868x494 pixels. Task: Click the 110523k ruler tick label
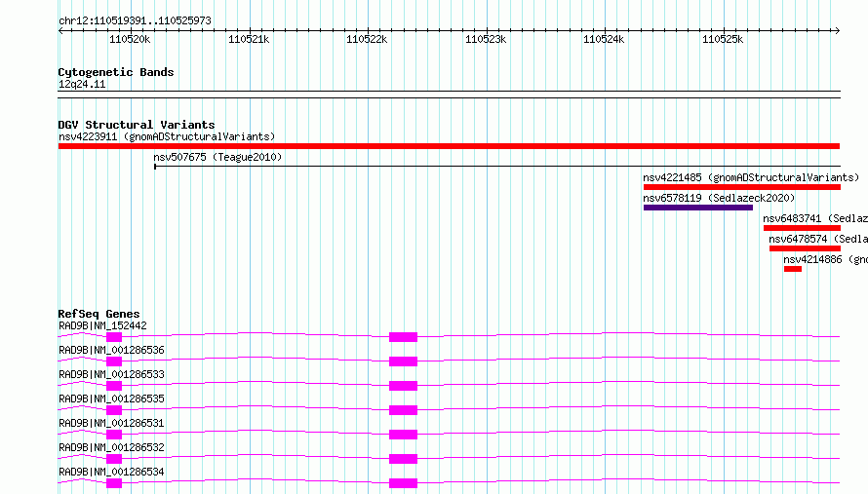click(x=486, y=39)
